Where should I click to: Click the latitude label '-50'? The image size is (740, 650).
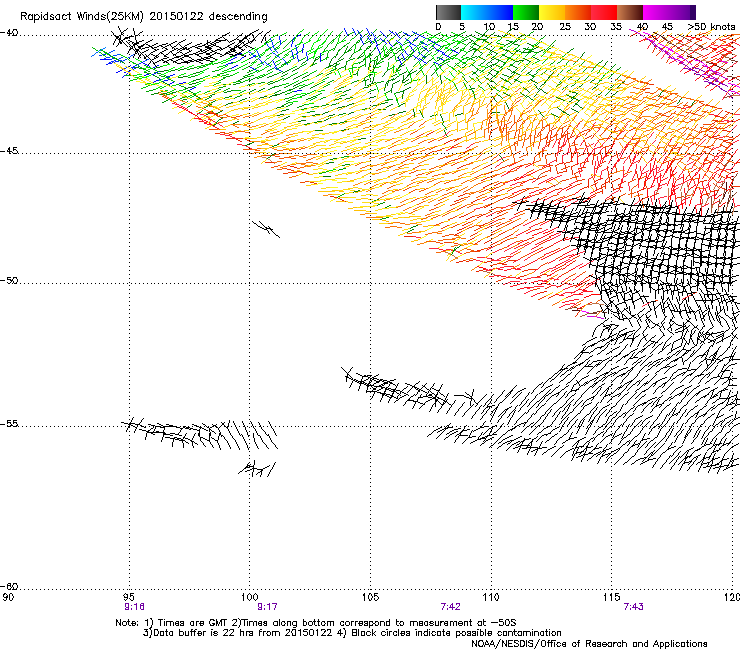[x=9, y=281]
